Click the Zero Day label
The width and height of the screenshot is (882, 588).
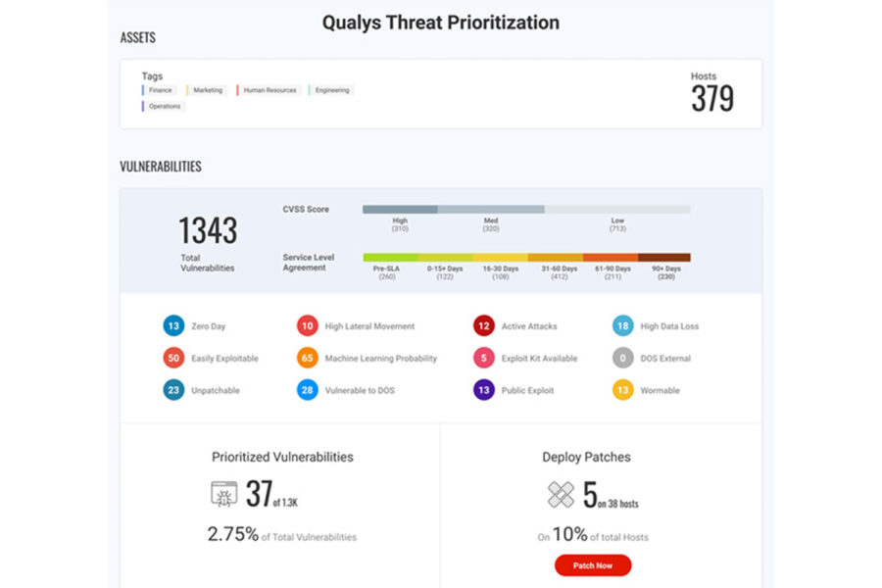(208, 326)
